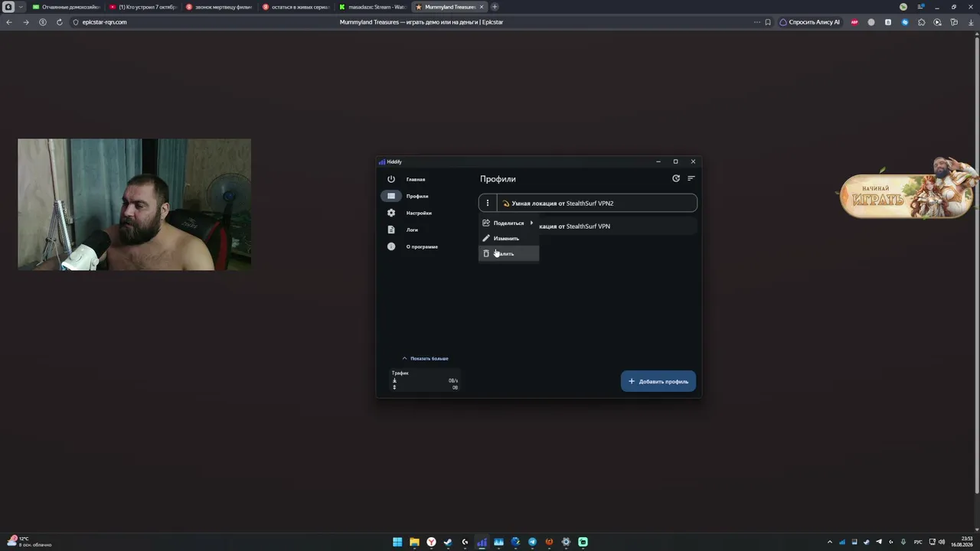Click the red ABP adblock extension icon
Image resolution: width=980 pixels, height=551 pixels.
click(x=854, y=22)
